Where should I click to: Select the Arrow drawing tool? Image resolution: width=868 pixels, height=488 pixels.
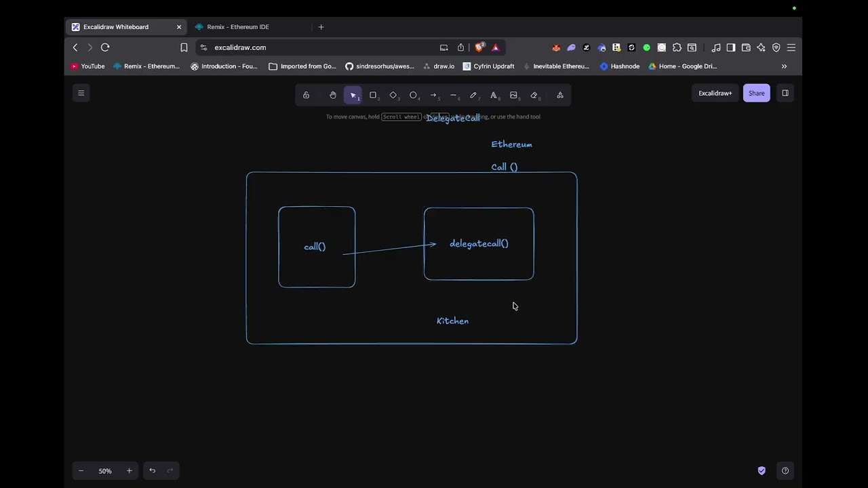(433, 95)
